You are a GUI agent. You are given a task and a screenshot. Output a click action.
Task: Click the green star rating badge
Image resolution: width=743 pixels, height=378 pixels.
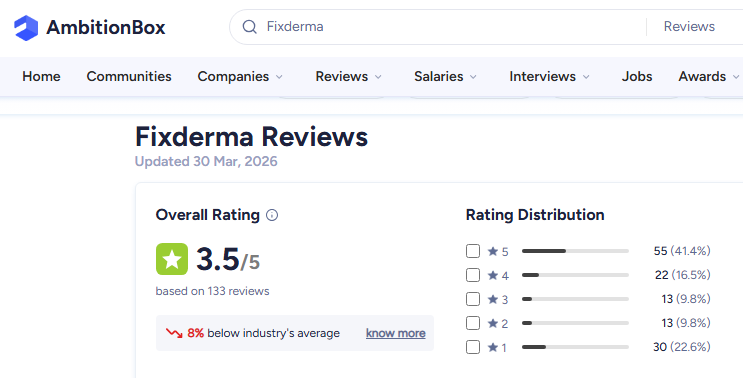point(172,259)
